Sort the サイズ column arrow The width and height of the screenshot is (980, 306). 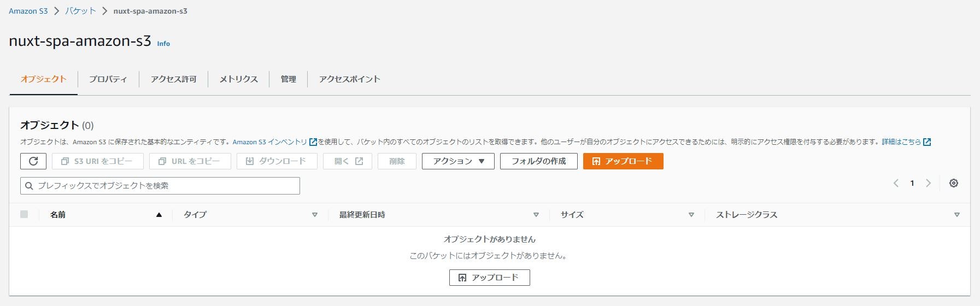(x=691, y=215)
